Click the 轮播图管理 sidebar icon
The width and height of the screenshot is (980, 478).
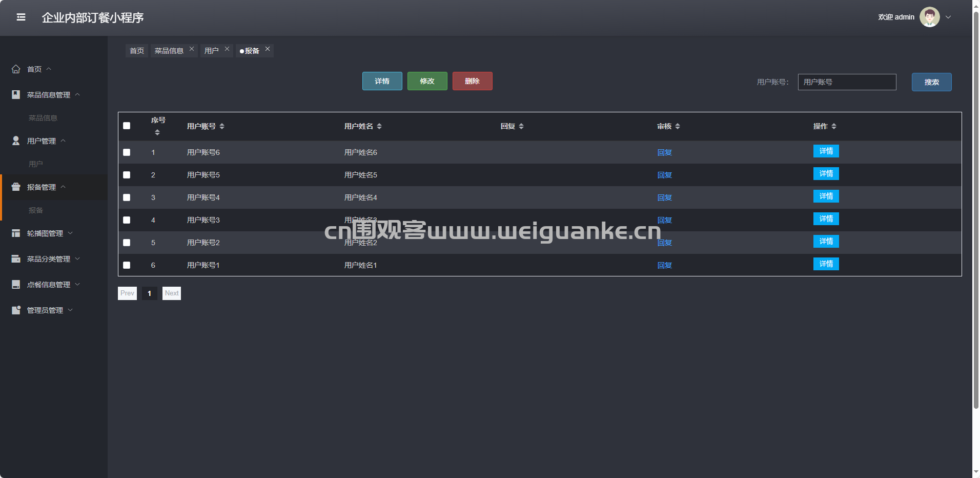pyautogui.click(x=16, y=233)
